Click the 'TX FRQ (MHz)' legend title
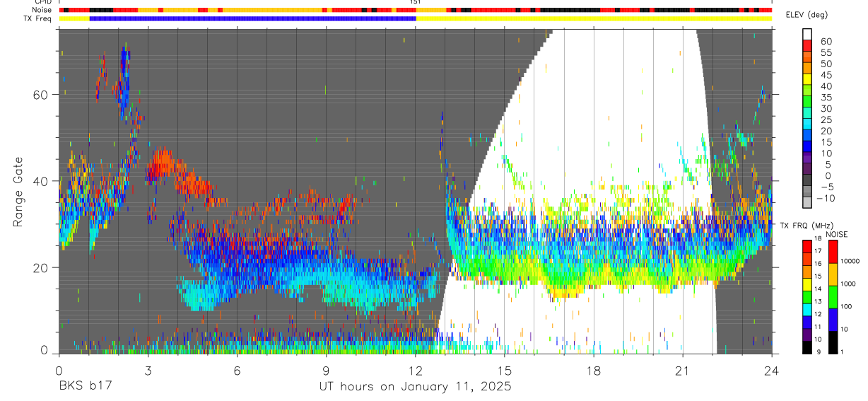 pos(807,226)
